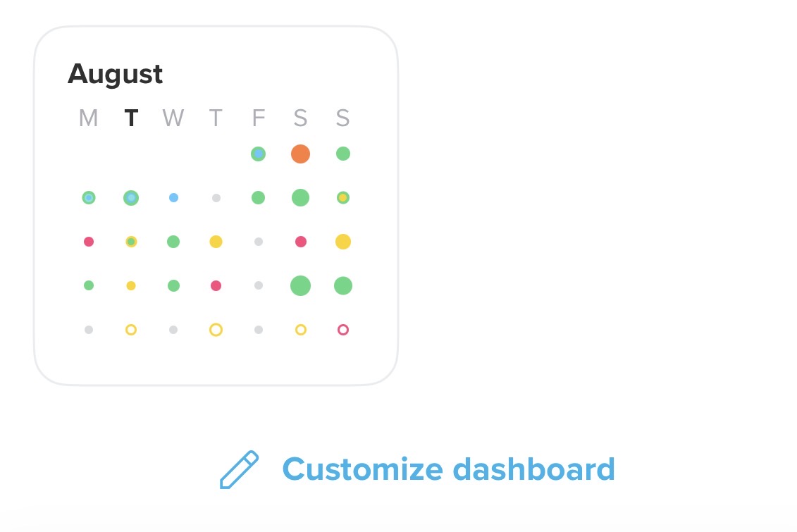Click the gray dot in the second-week Thursday
The image size is (797, 532).
216,198
